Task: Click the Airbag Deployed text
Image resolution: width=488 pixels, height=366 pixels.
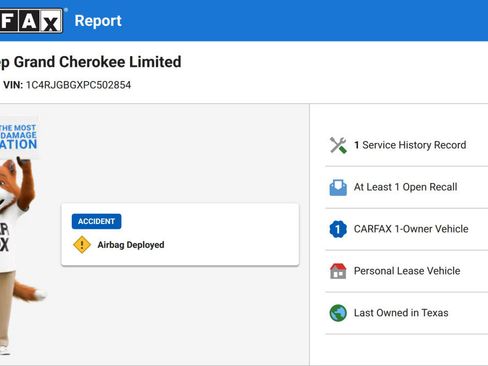Action: (x=131, y=245)
